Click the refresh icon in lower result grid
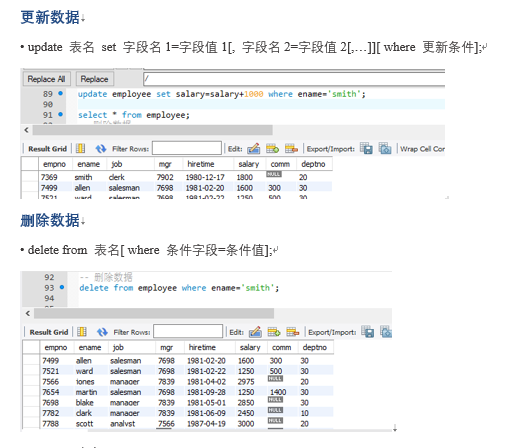Image resolution: width=521 pixels, height=448 pixels. tap(102, 332)
